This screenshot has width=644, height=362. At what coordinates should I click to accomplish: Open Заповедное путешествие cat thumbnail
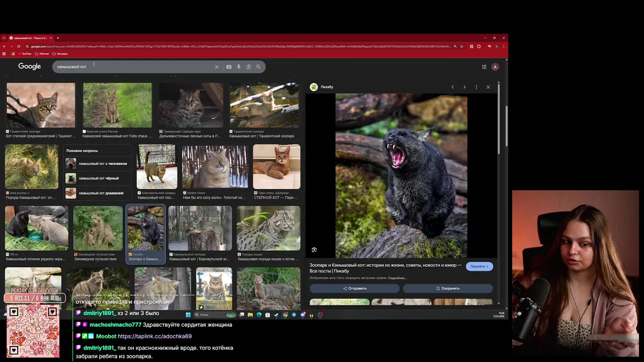[98, 228]
